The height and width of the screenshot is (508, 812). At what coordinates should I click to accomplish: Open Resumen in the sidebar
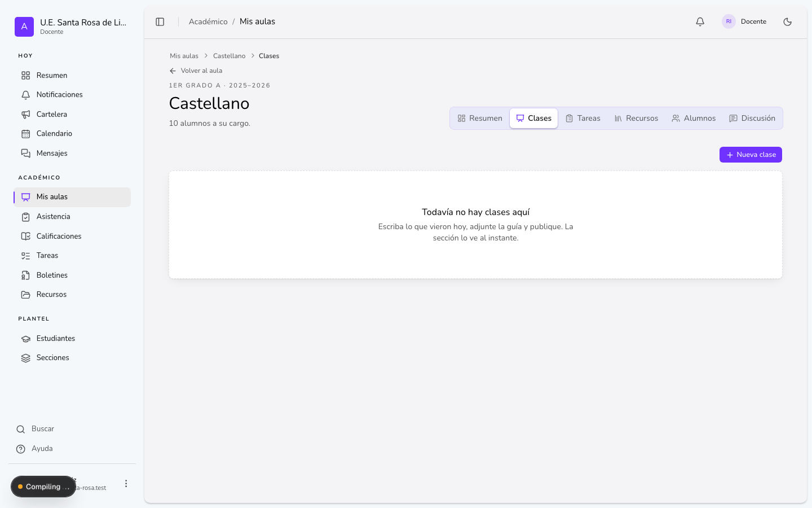tap(72, 76)
